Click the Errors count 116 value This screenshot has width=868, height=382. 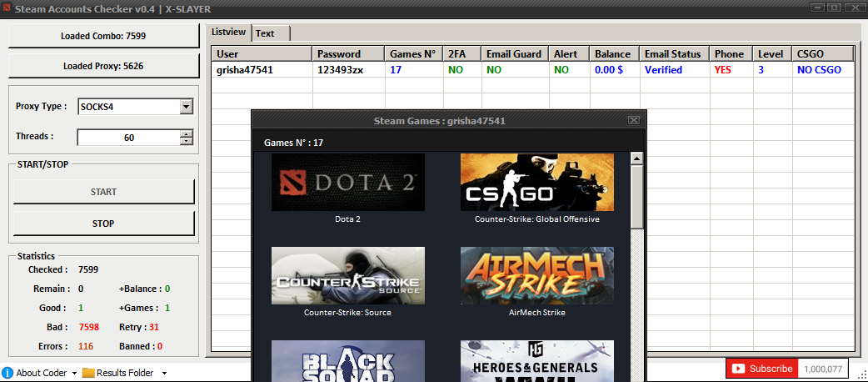(86, 346)
